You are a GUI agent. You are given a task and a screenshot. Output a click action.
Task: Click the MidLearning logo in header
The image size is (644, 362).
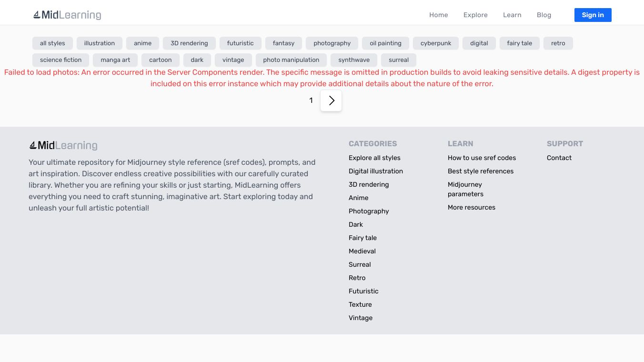coord(67,15)
